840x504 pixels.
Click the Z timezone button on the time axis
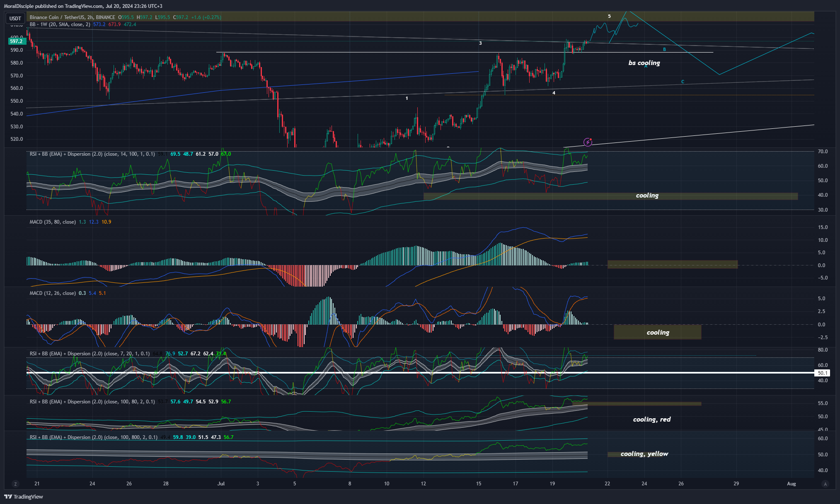[x=15, y=484]
